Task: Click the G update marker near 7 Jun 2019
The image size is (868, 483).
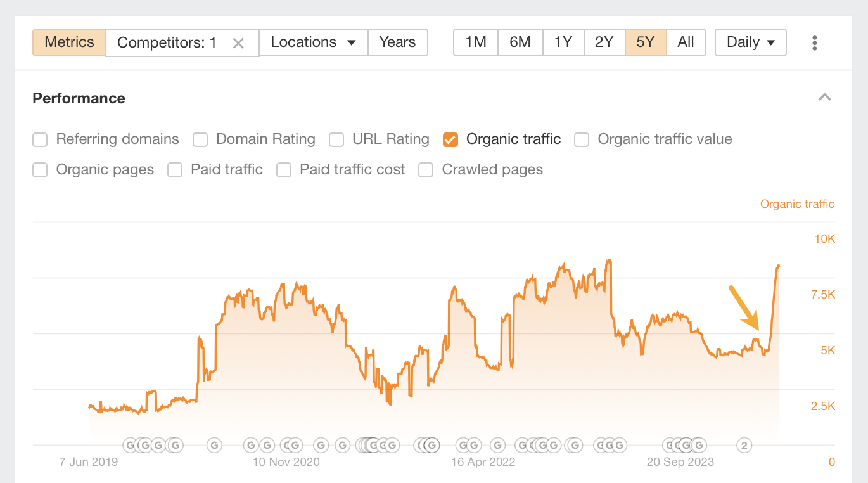Action: tap(130, 445)
